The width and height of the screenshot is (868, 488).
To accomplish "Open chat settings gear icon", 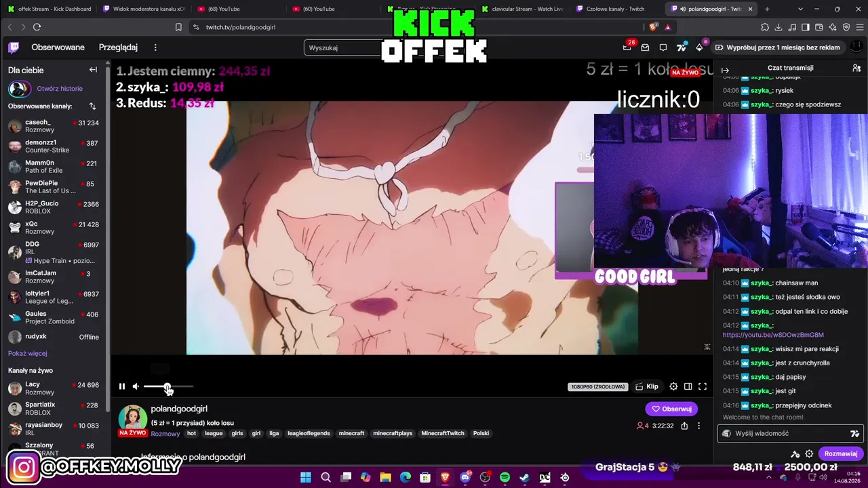I will pos(809,453).
